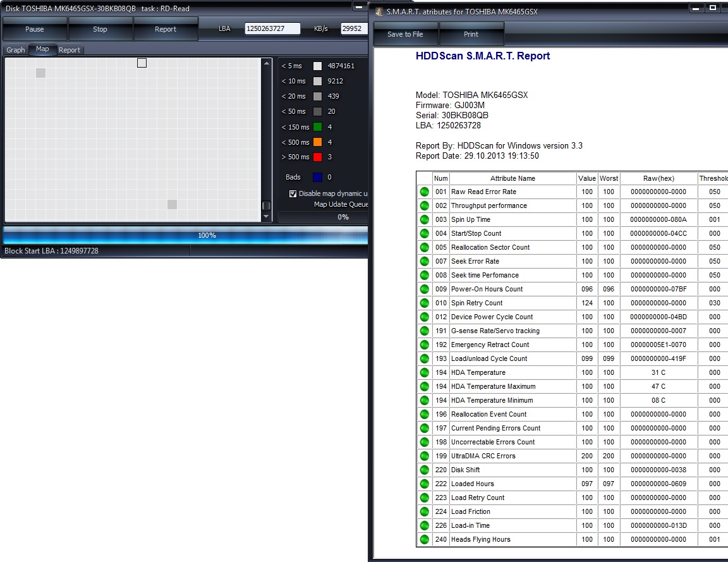
Task: Click the green status icon for Load/unload Cycle Count
Action: 425,358
